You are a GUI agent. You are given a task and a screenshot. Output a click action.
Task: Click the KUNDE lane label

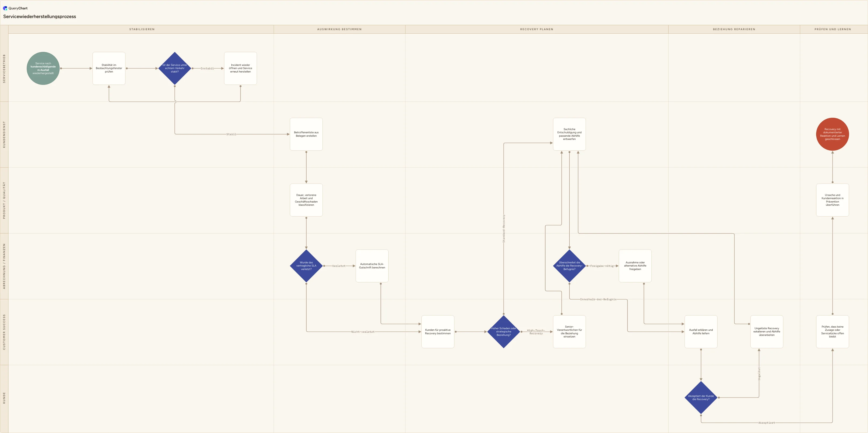[x=4, y=397]
